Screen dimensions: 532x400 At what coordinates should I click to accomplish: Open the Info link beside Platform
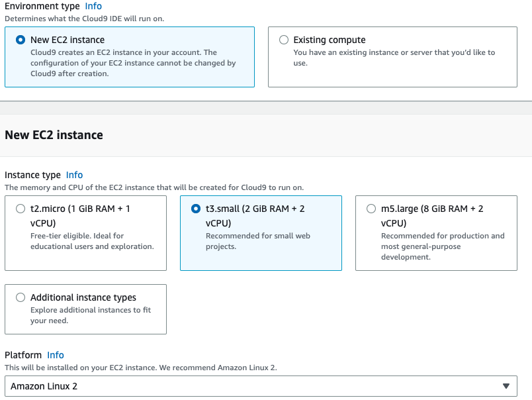click(x=55, y=355)
